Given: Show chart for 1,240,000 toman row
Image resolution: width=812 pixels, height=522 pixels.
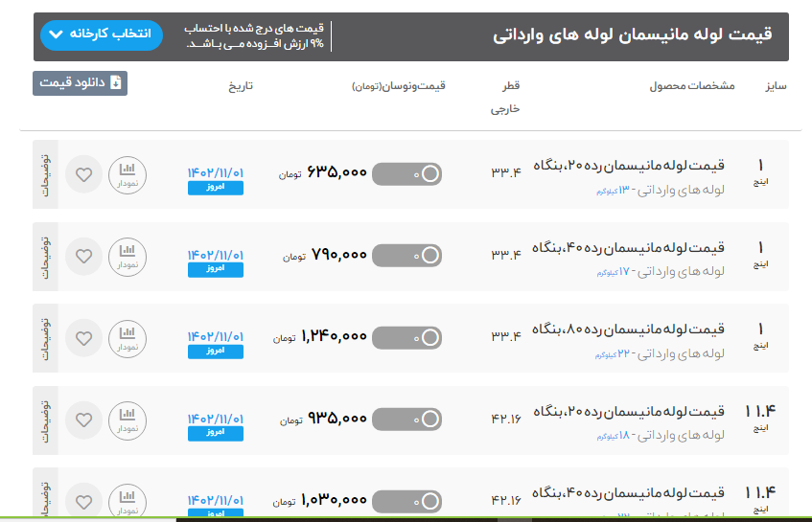Looking at the screenshot, I should tap(127, 338).
